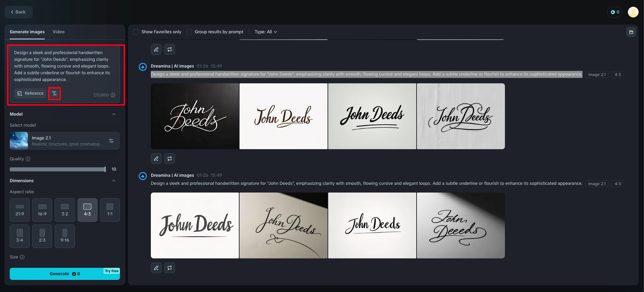Open model settings sliders icon for Image 2.1

111,141
